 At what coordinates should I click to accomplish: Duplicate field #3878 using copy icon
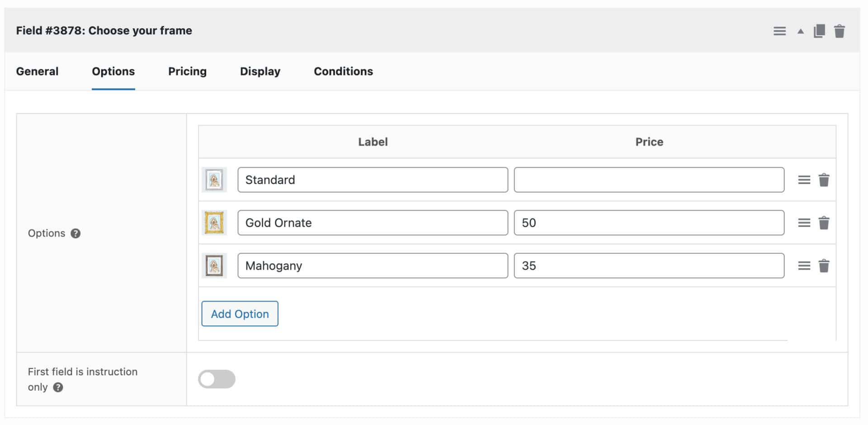point(819,31)
